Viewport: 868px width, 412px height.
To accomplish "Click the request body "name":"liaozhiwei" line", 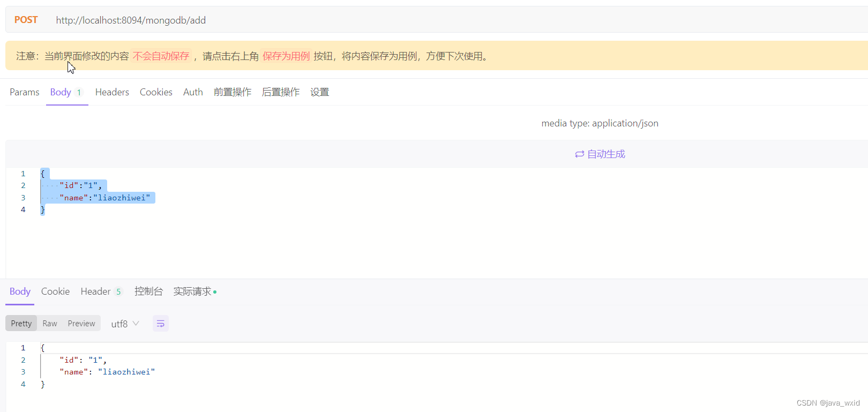I will click(x=105, y=198).
